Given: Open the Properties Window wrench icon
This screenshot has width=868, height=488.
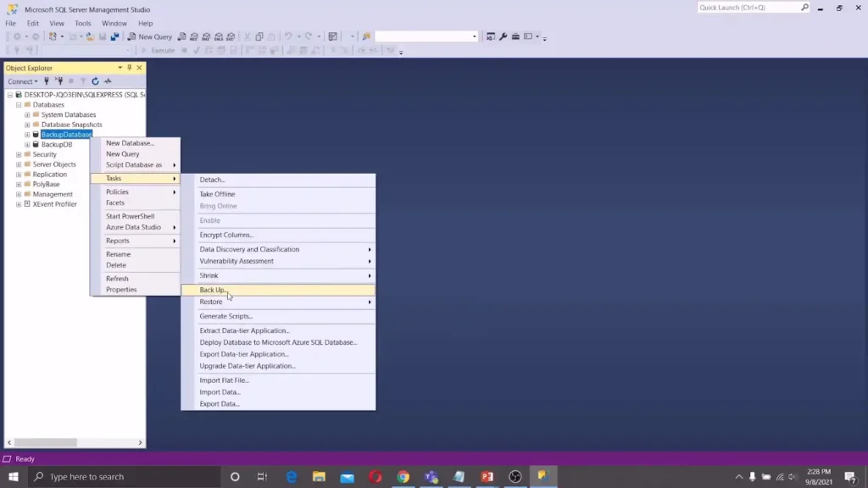Looking at the screenshot, I should point(504,36).
